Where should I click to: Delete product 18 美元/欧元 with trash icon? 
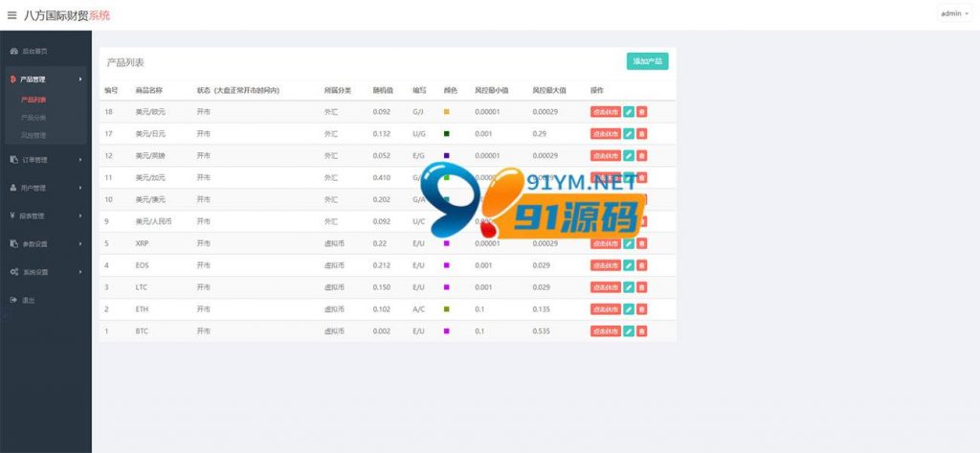(x=642, y=112)
